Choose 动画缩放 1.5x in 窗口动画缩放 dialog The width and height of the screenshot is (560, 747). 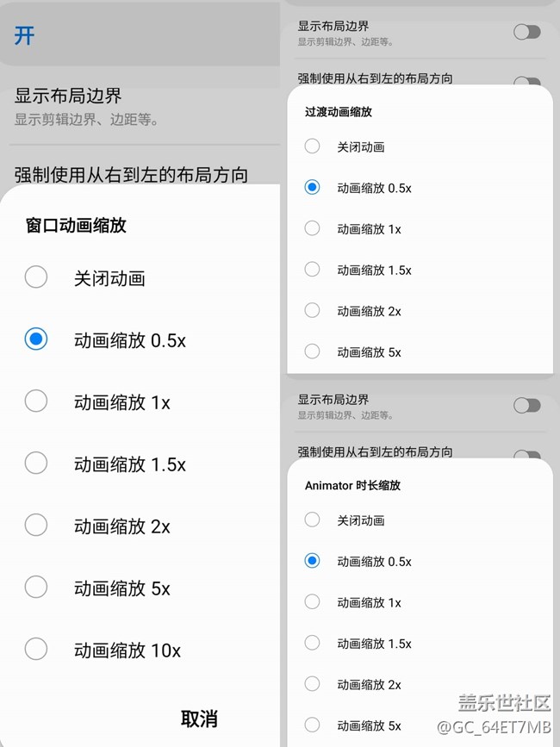pyautogui.click(x=36, y=464)
